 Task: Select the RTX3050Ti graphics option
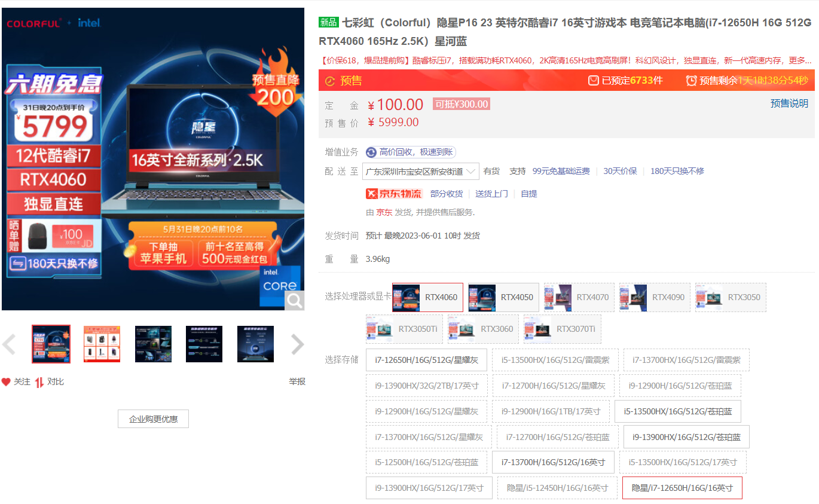404,329
